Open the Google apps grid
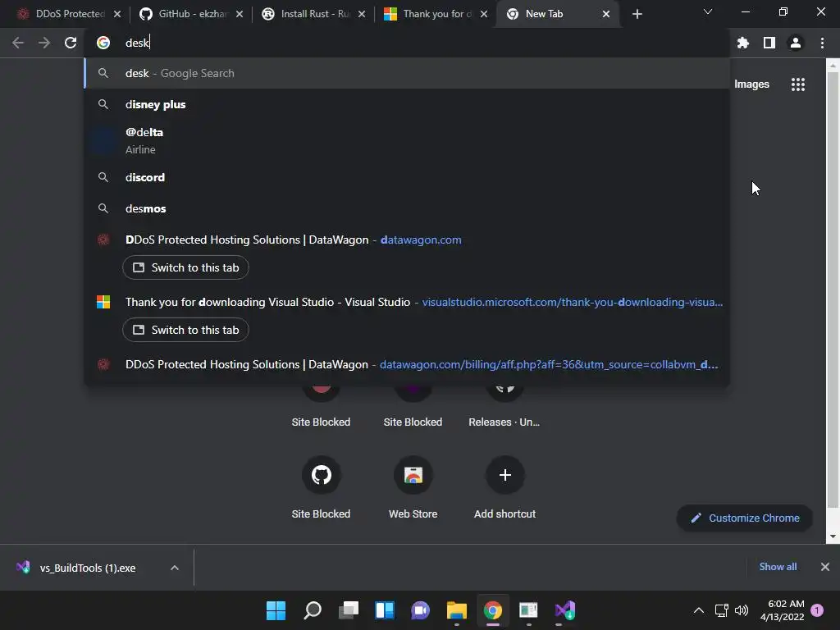This screenshot has height=630, width=840. click(798, 84)
